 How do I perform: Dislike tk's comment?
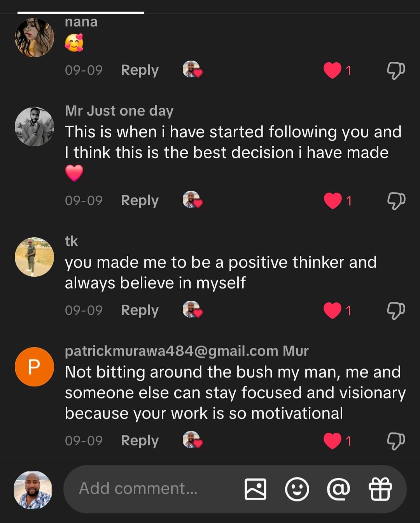(396, 311)
